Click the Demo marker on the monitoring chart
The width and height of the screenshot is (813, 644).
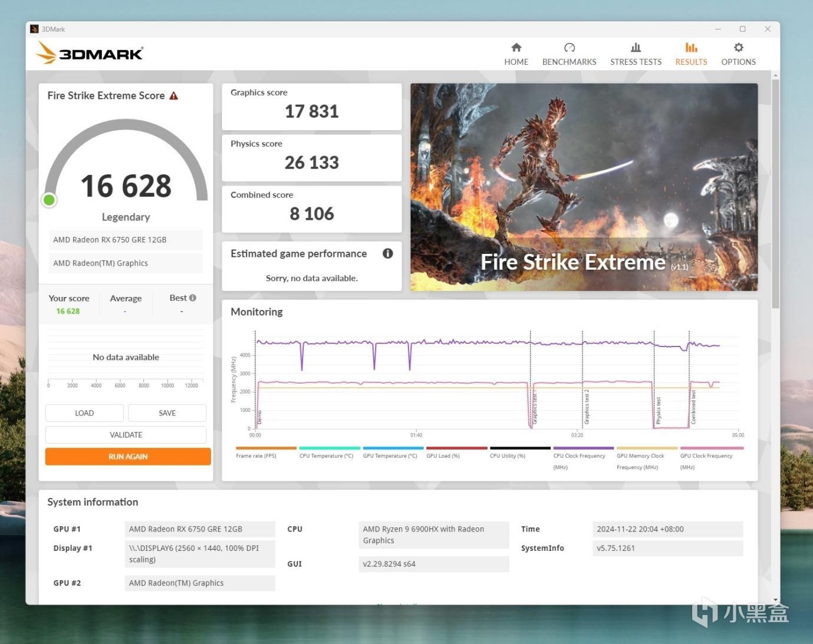click(259, 418)
